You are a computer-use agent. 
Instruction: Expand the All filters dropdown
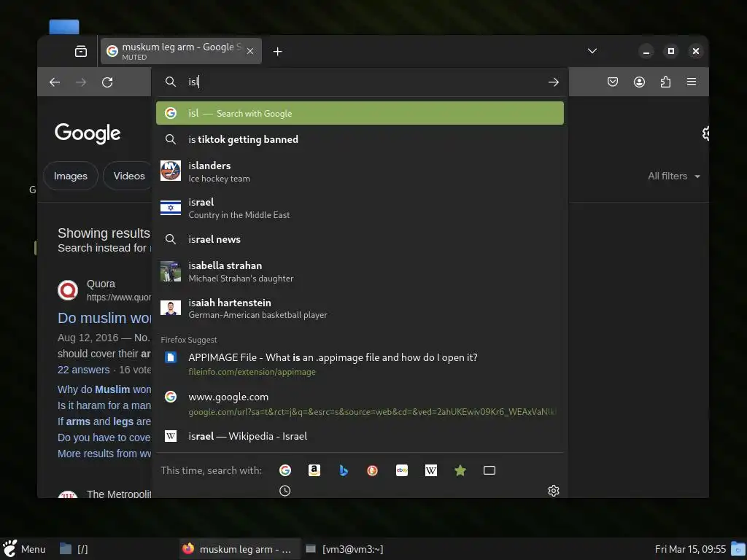(673, 176)
